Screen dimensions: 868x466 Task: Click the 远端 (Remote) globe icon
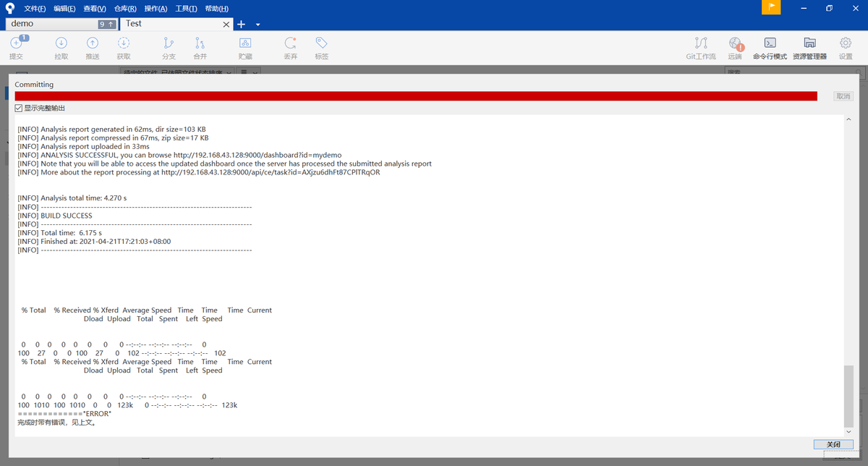click(x=736, y=43)
